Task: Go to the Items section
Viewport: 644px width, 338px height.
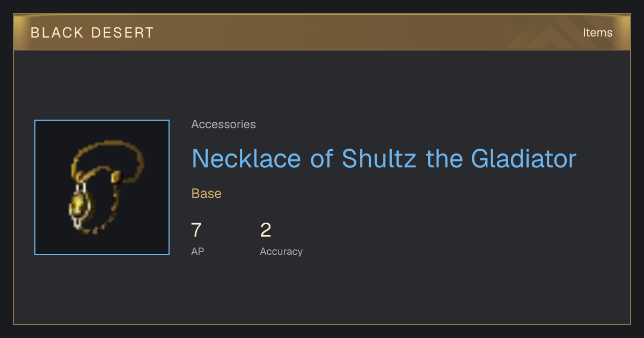Action: pyautogui.click(x=597, y=33)
